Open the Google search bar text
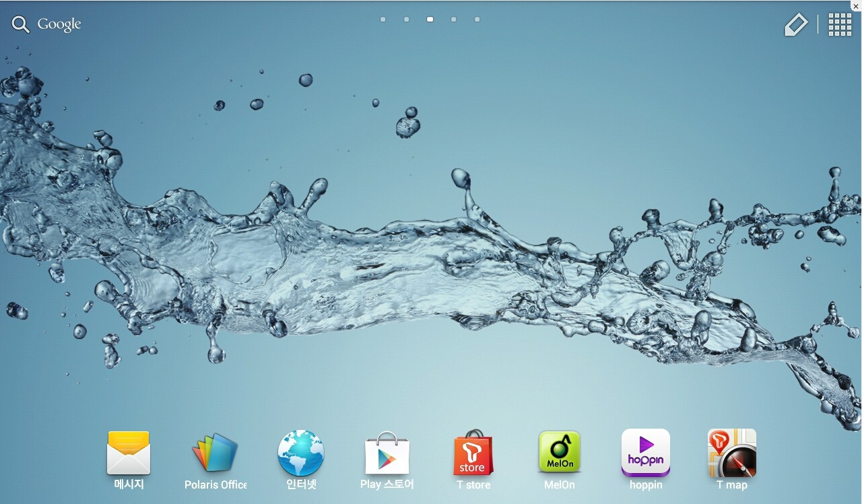This screenshot has width=862, height=504. pos(59,25)
